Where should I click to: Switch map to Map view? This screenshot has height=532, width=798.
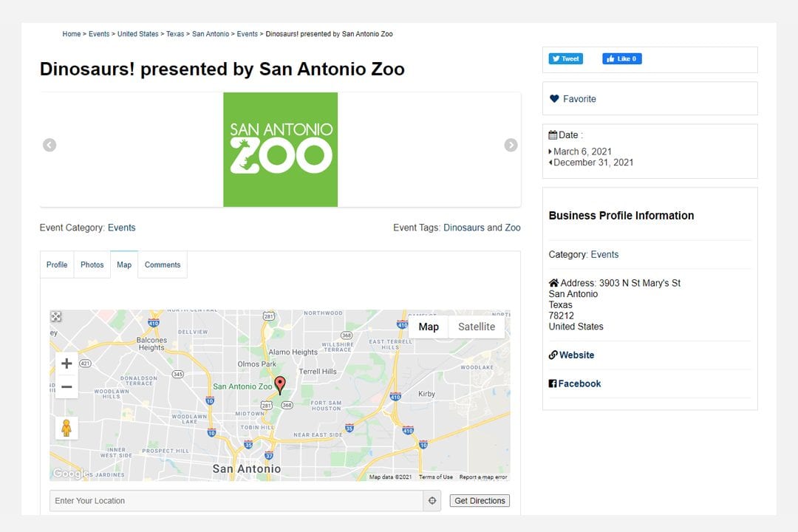pyautogui.click(x=429, y=327)
